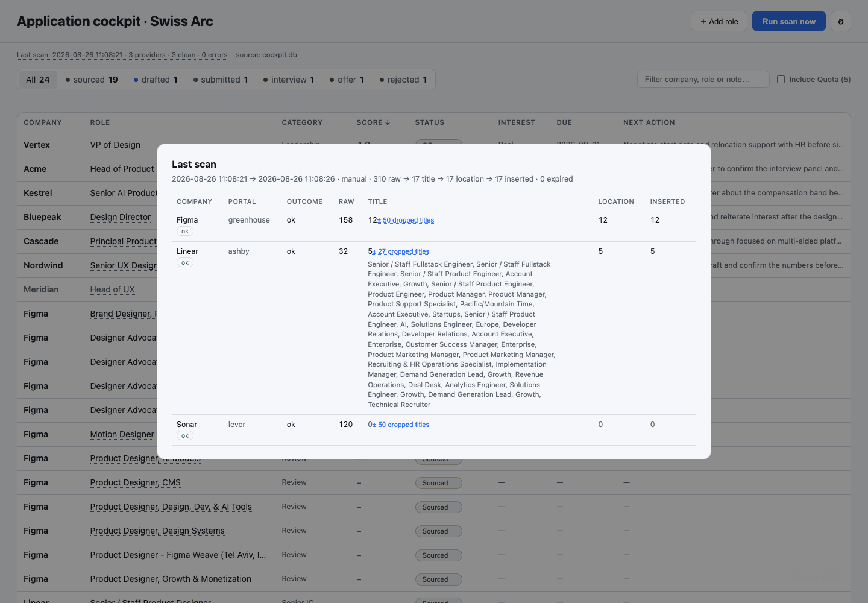This screenshot has width=868, height=603.
Task: Open the Design Director role
Action: click(121, 217)
